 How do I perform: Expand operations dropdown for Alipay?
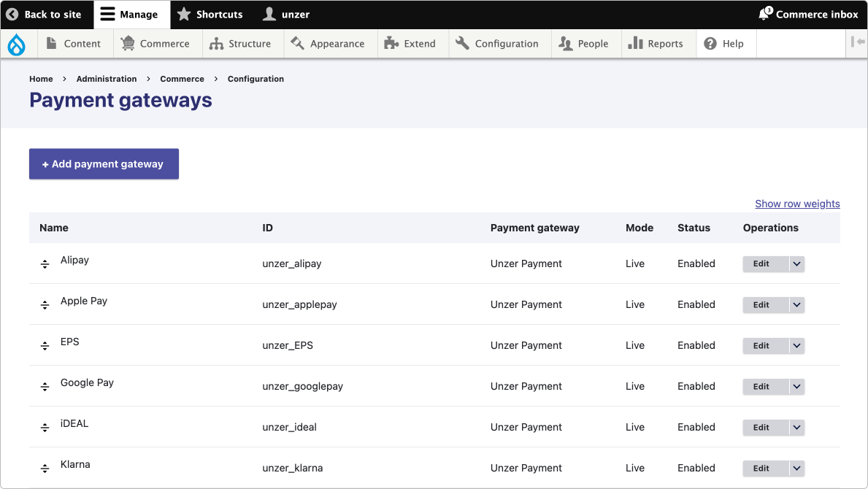[x=796, y=264]
